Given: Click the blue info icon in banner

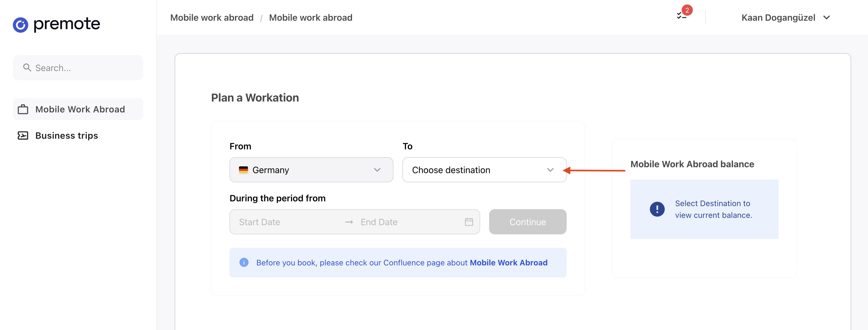Looking at the screenshot, I should pyautogui.click(x=244, y=262).
